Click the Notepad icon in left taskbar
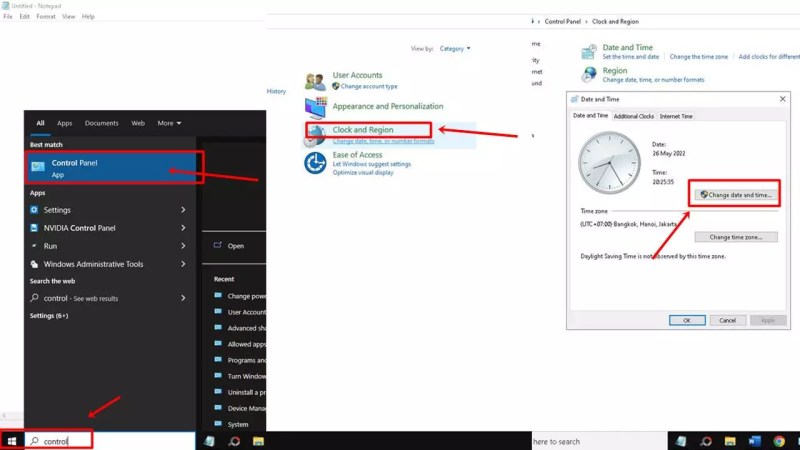800x450 pixels. (209, 441)
